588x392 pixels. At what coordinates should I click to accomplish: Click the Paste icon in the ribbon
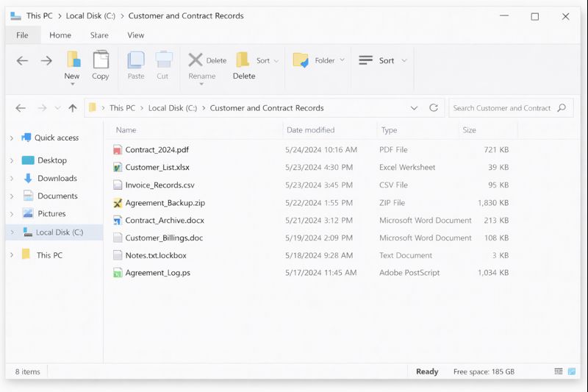[x=136, y=60]
